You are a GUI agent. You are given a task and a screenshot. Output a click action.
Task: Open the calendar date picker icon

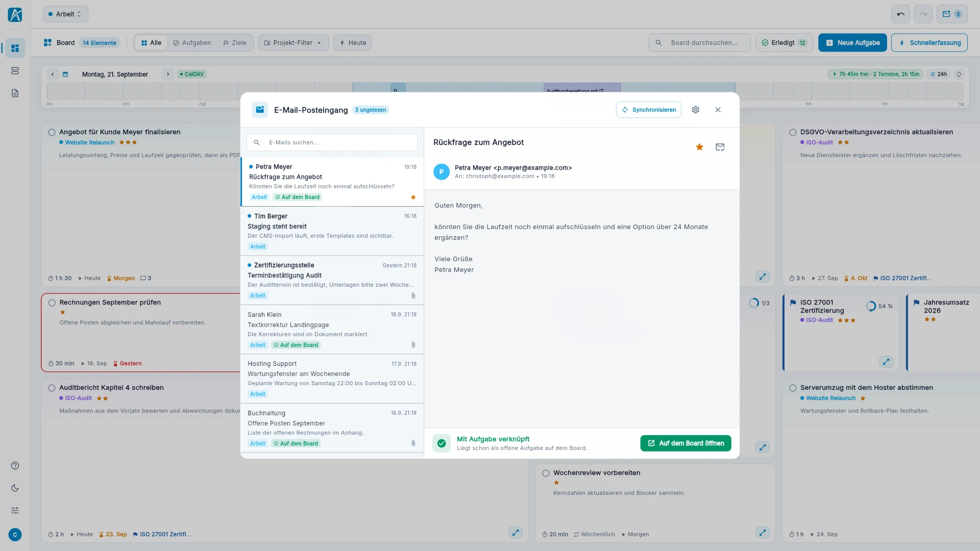coord(65,74)
